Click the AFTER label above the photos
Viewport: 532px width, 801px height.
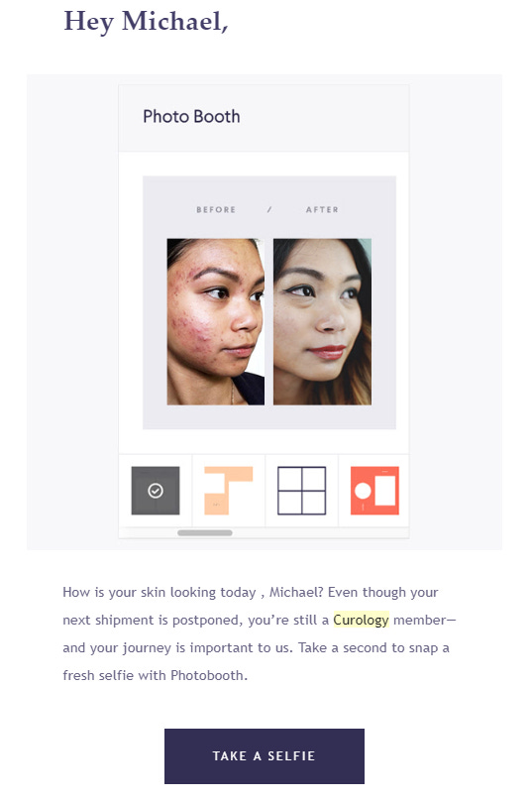[322, 209]
